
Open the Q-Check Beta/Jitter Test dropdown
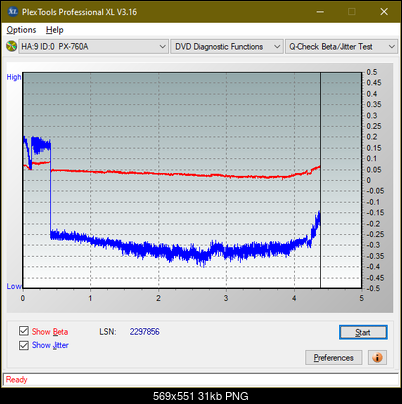click(x=341, y=46)
